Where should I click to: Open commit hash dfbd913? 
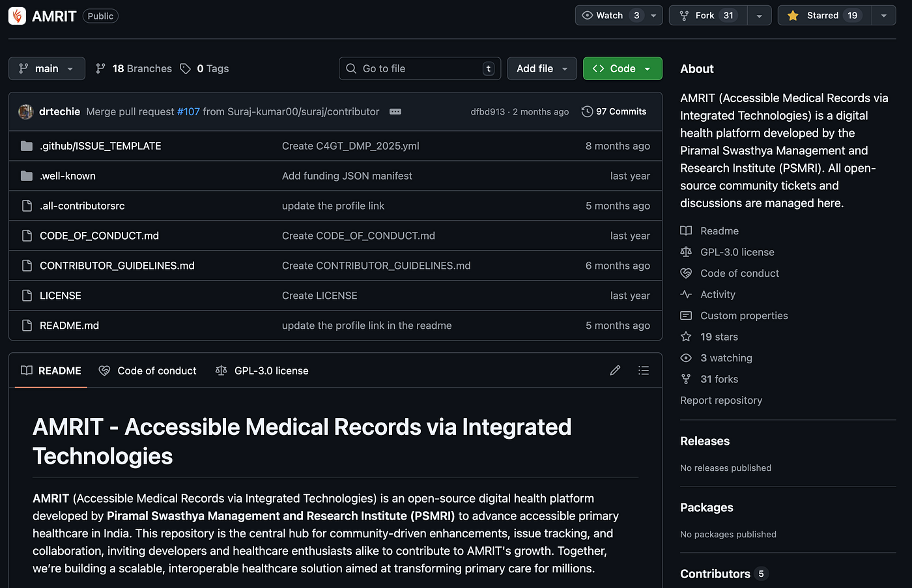coord(487,112)
